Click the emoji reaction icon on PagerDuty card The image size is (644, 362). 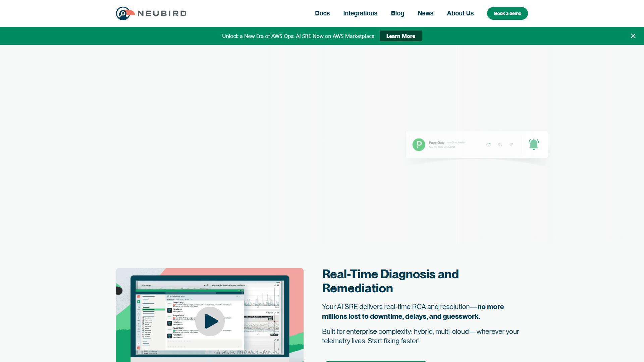pos(488,145)
